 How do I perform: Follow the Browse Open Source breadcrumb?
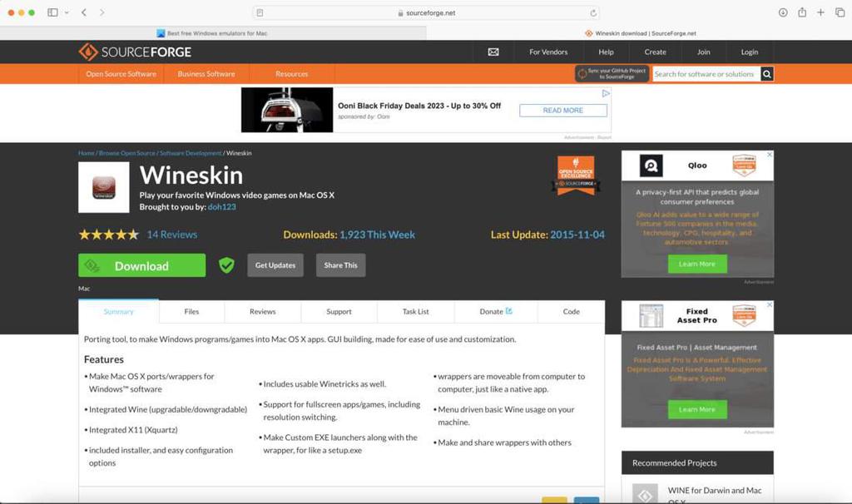tap(127, 153)
